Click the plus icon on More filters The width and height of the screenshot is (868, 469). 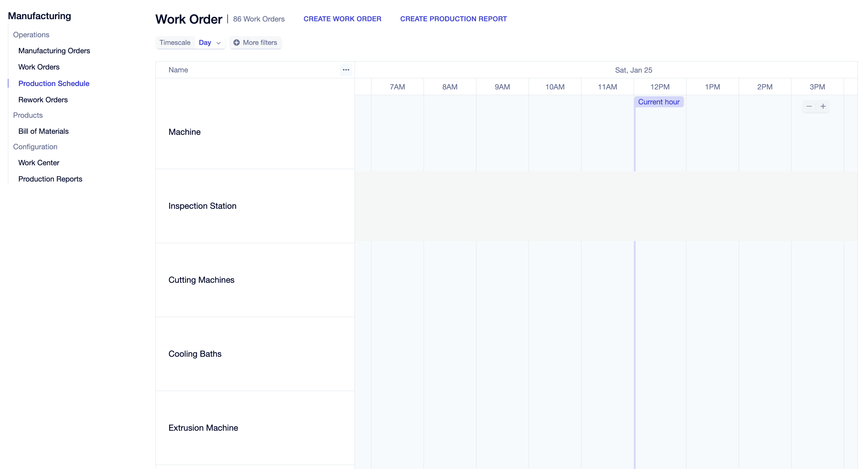coord(237,42)
